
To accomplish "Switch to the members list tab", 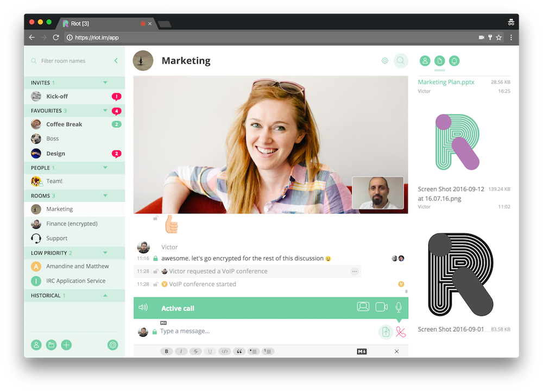I will click(x=425, y=61).
